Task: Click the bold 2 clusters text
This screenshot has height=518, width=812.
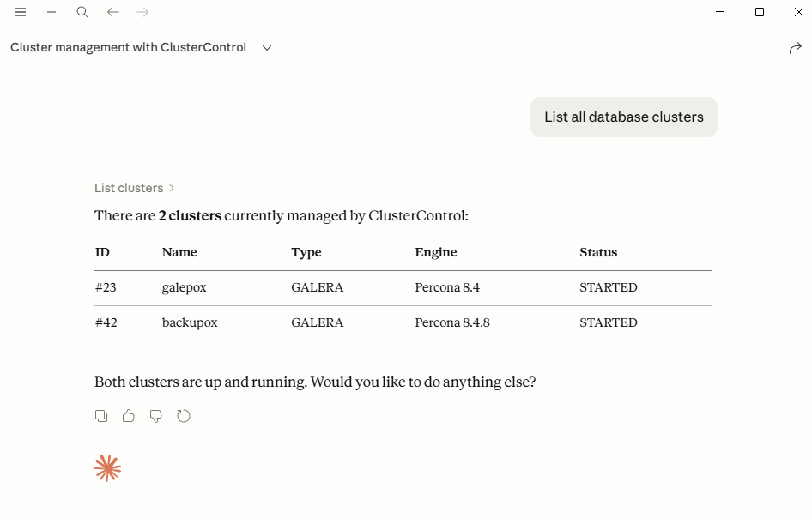Action: click(190, 215)
